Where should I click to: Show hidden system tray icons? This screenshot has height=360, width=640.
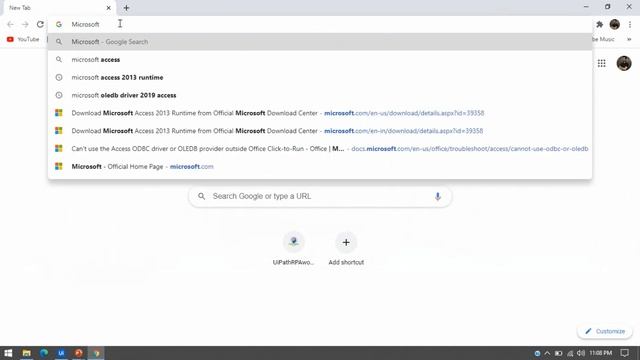coord(547,353)
